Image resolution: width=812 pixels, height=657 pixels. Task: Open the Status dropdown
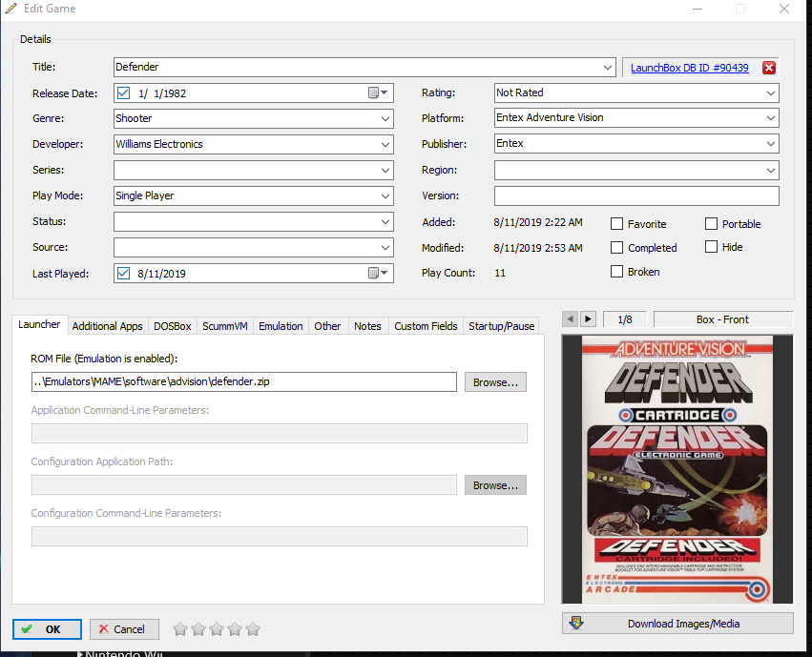pos(385,222)
